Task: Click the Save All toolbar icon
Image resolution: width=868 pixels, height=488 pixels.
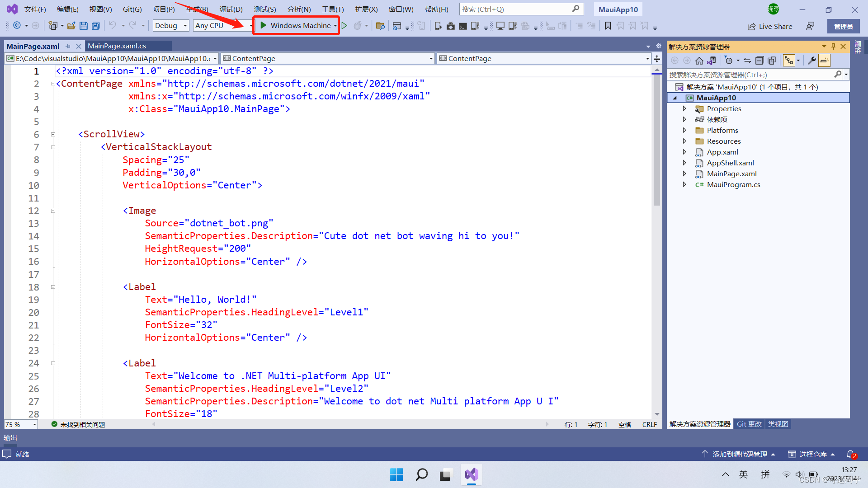Action: [x=95, y=26]
